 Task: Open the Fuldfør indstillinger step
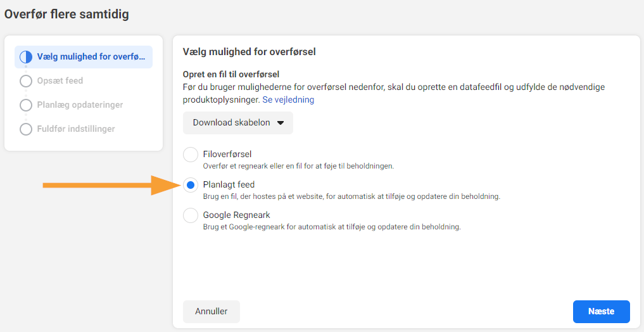pos(76,129)
